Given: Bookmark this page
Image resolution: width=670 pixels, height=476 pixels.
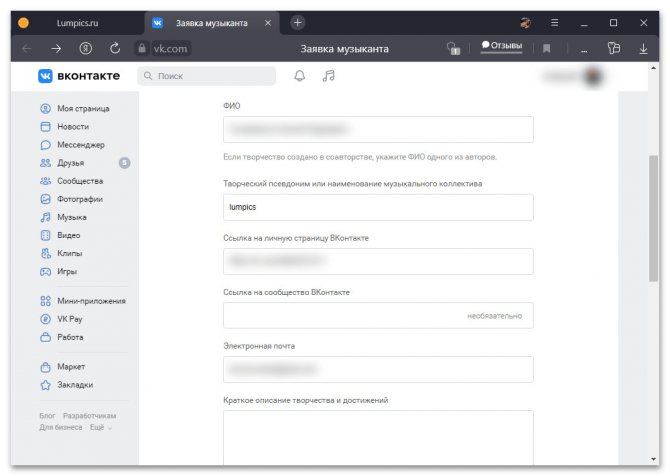Looking at the screenshot, I should click(x=547, y=49).
